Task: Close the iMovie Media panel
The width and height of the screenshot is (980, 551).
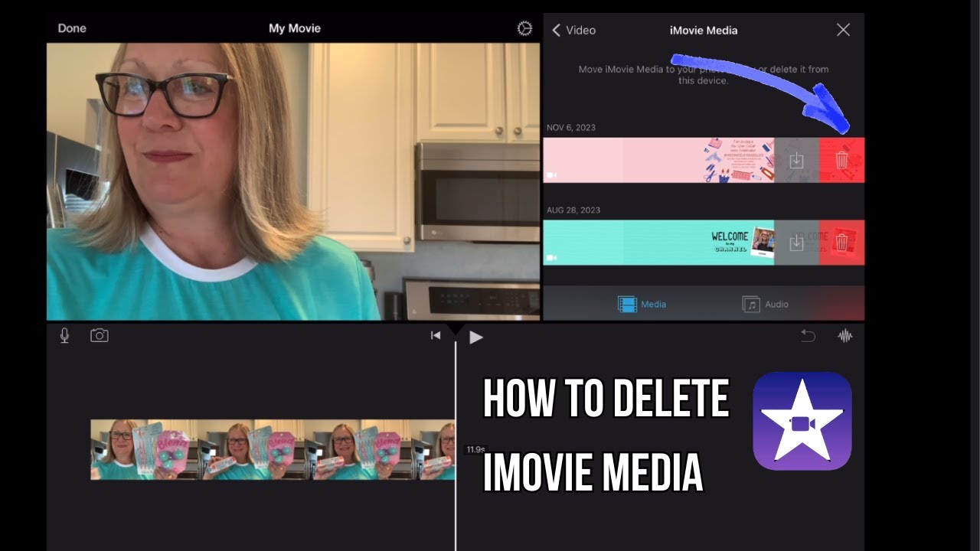Action: pos(843,30)
